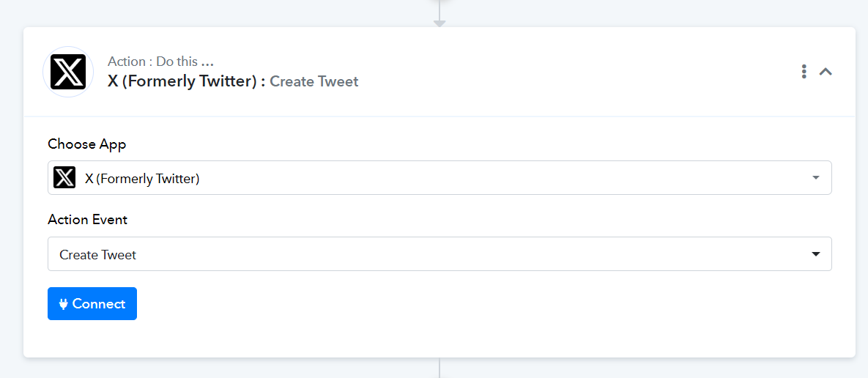Click 'X (Formerly Twitter)' text in dropdown
This screenshot has height=378, width=868.
pos(142,178)
